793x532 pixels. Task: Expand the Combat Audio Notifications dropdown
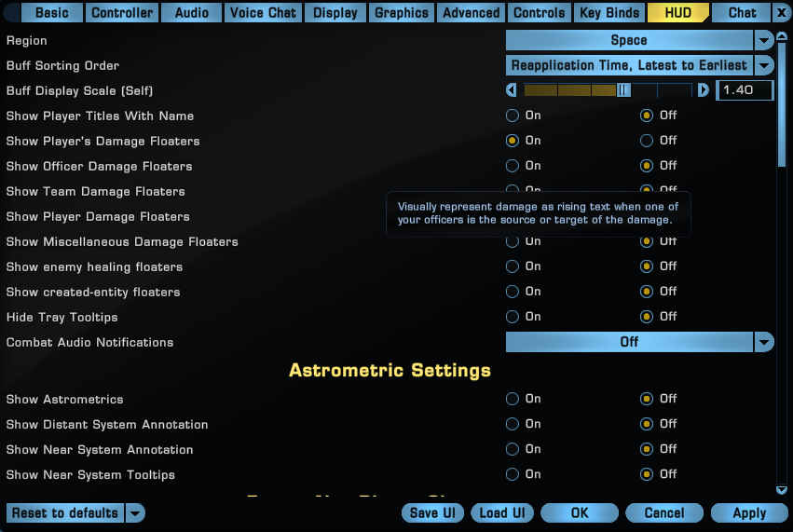click(764, 342)
